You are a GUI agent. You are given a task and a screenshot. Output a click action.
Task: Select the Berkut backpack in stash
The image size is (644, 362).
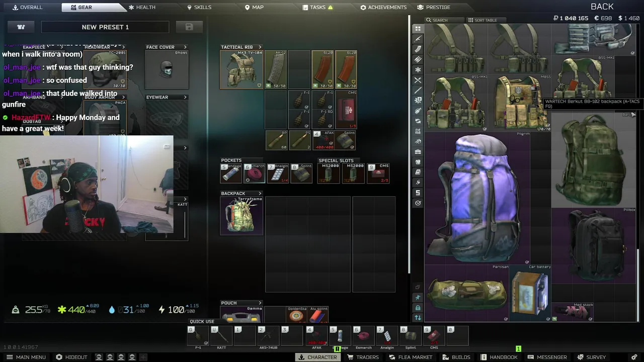[594, 160]
